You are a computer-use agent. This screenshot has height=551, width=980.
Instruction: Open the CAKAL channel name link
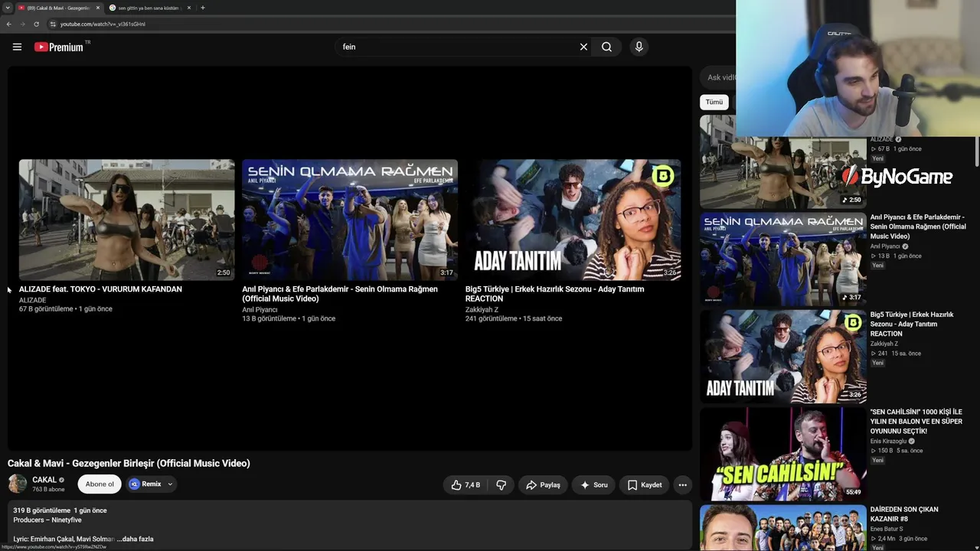44,480
